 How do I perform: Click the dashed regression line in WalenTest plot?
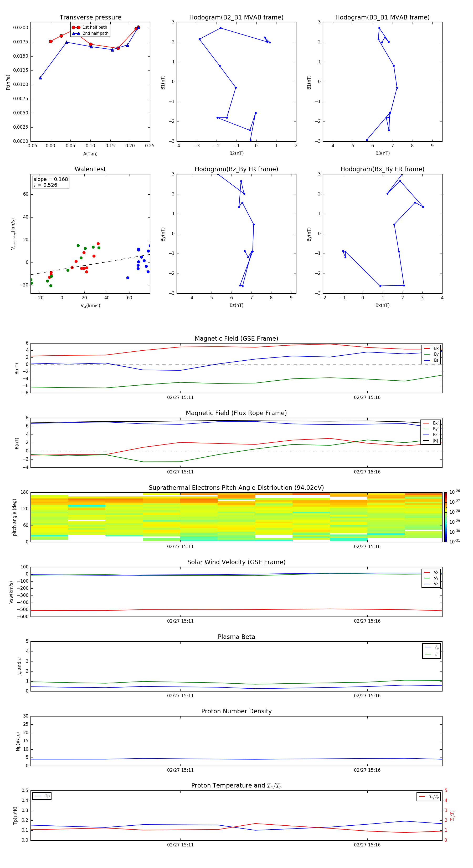point(90,265)
